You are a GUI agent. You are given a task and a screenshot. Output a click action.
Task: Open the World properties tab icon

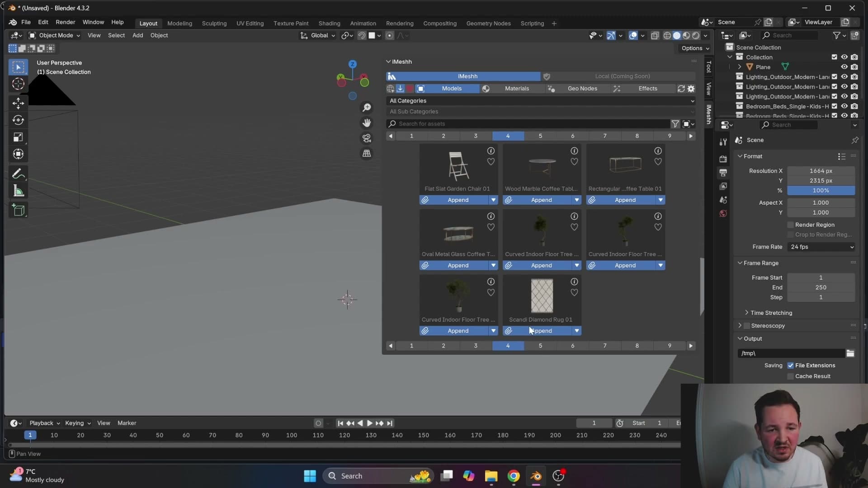723,213
